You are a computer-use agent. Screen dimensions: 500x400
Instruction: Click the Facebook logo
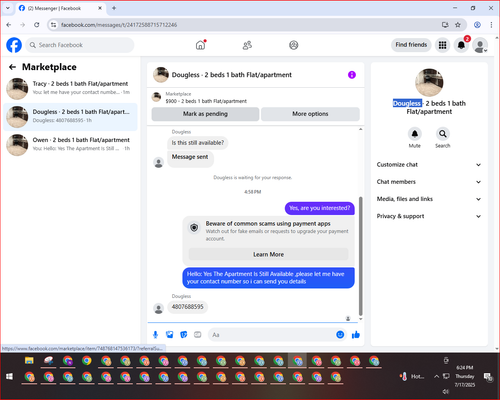click(14, 45)
